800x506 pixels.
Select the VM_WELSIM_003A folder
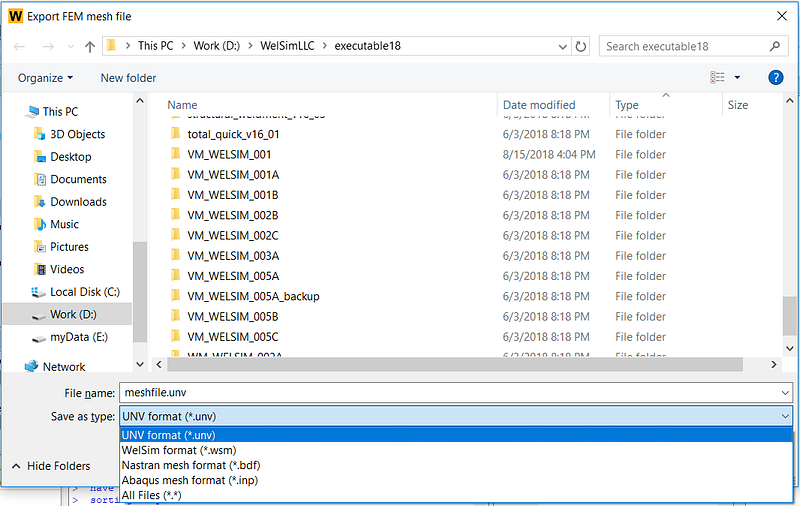click(x=233, y=256)
